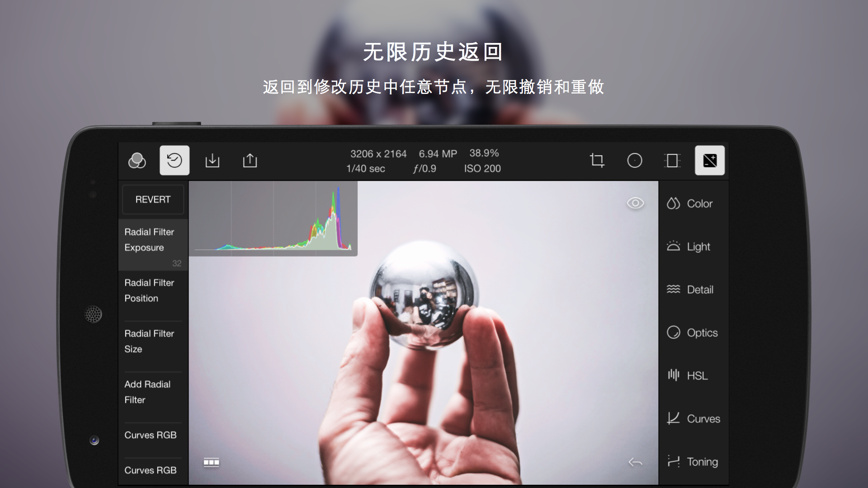Select the Crop tool icon
Image resolution: width=868 pixels, height=488 pixels.
click(x=597, y=160)
